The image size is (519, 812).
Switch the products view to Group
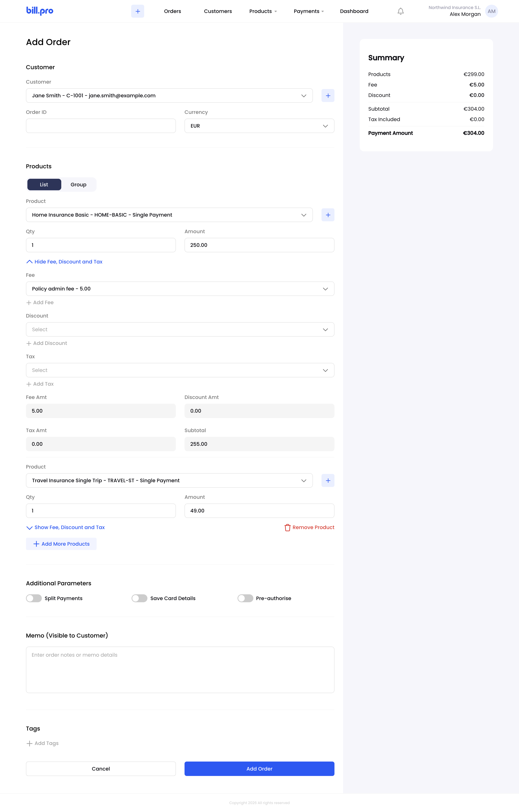coord(79,185)
